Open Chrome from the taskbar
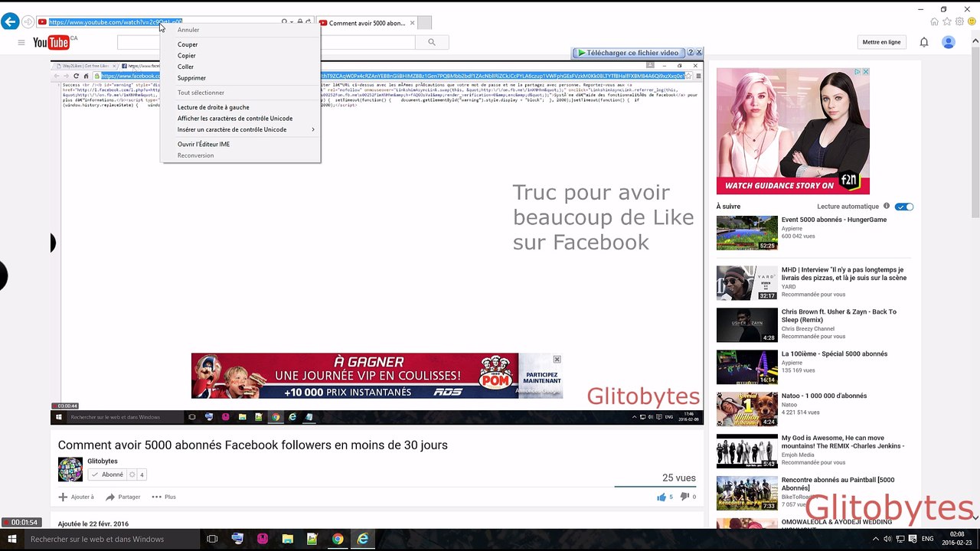Screen dimensions: 980x551 [338, 539]
